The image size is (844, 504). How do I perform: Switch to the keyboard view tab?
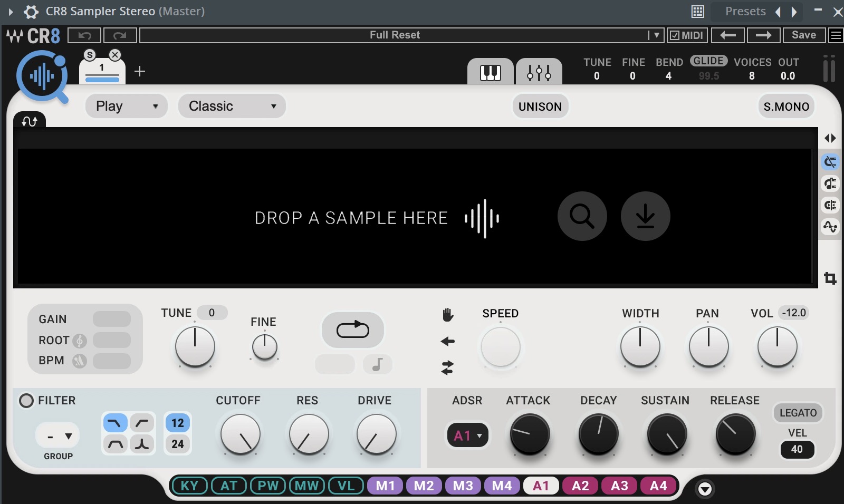(x=491, y=72)
